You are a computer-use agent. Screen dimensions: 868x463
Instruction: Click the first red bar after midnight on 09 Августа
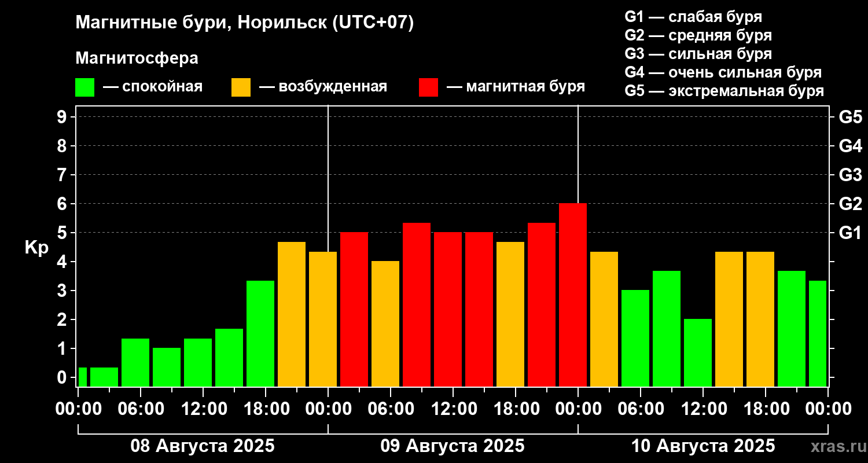tap(354, 309)
